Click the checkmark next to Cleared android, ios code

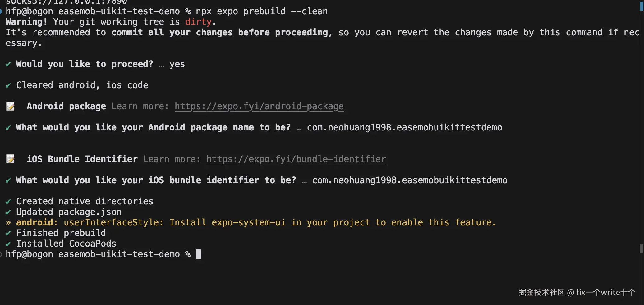[x=8, y=85]
